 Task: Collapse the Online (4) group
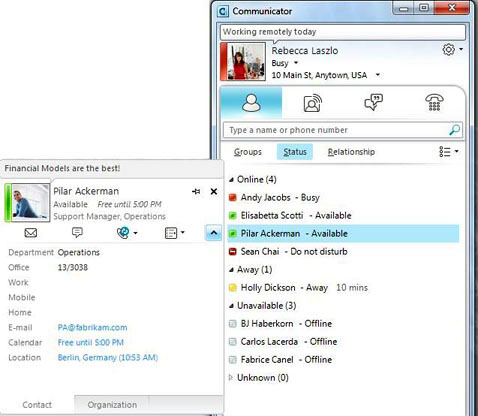click(x=231, y=180)
